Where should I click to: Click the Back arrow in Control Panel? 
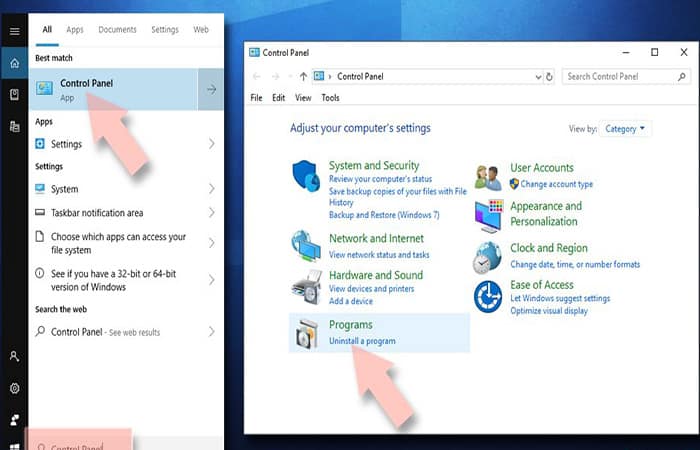pos(256,76)
